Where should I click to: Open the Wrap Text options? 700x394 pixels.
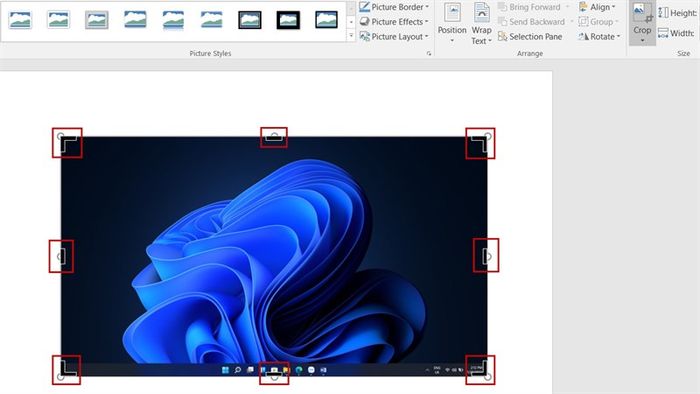point(481,23)
